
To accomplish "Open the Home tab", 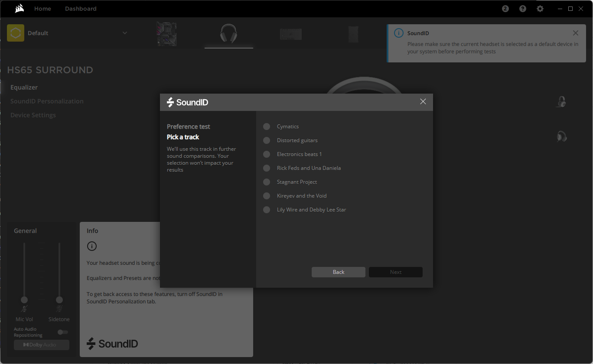I will tap(42, 9).
